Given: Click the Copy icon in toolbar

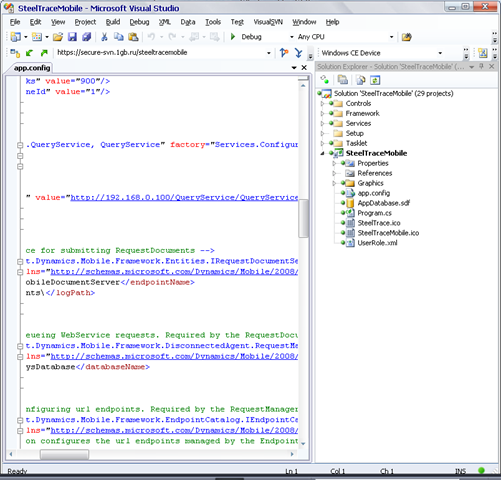Looking at the screenshot, I should pos(119,37).
